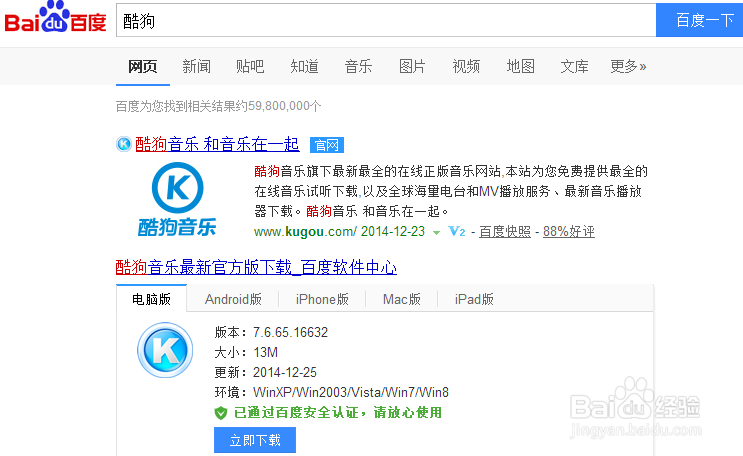Click the 已通过百度安全认证 notice text
743x456 pixels.
coord(338,412)
